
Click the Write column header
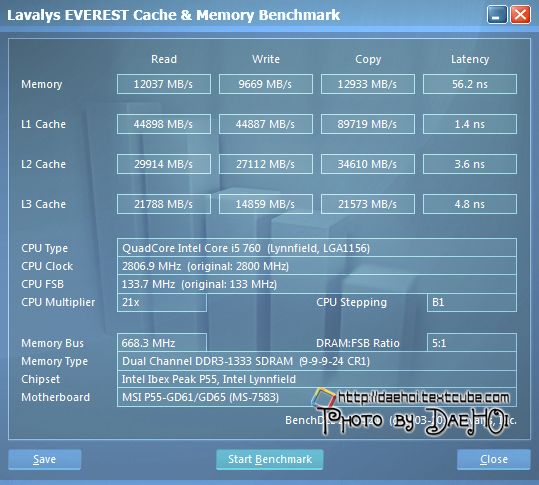pyautogui.click(x=266, y=59)
